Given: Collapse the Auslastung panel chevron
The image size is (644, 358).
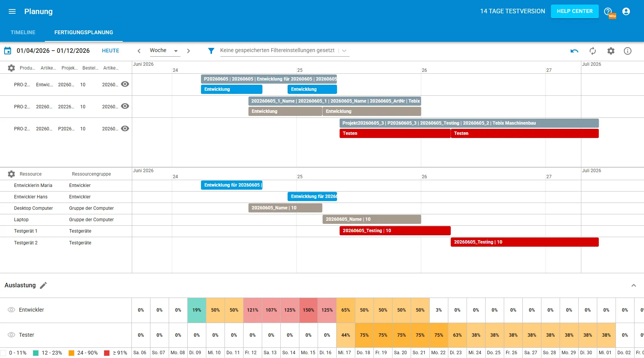Looking at the screenshot, I should coord(634,285).
